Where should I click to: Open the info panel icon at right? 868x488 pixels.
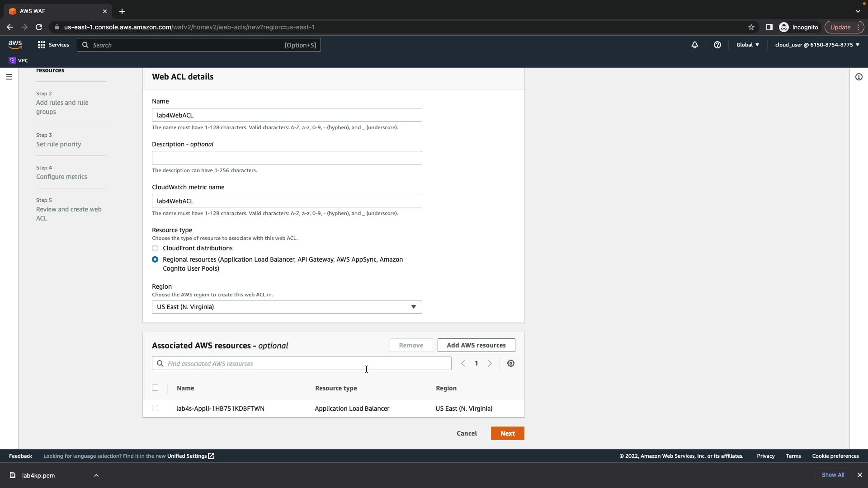click(859, 77)
